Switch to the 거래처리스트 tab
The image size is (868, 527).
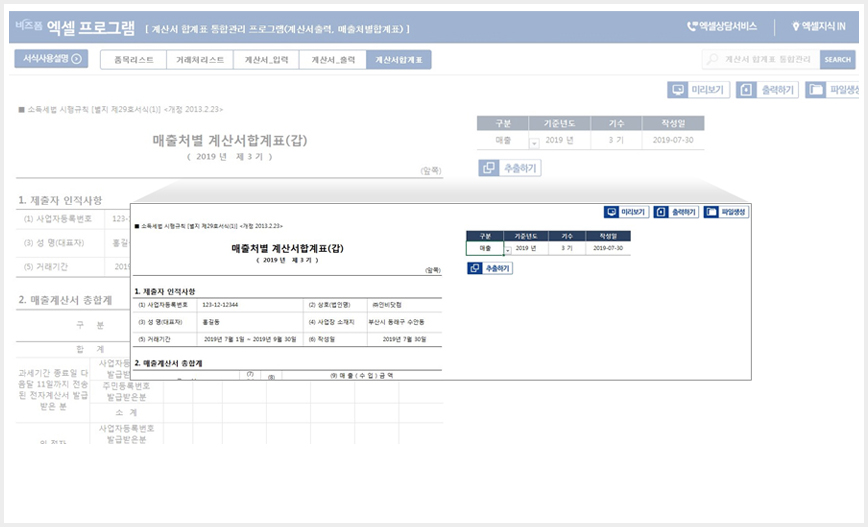point(200,60)
